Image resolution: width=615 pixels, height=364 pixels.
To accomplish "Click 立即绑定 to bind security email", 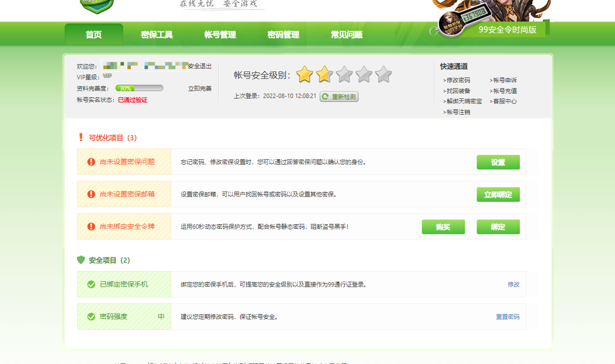I will (498, 194).
